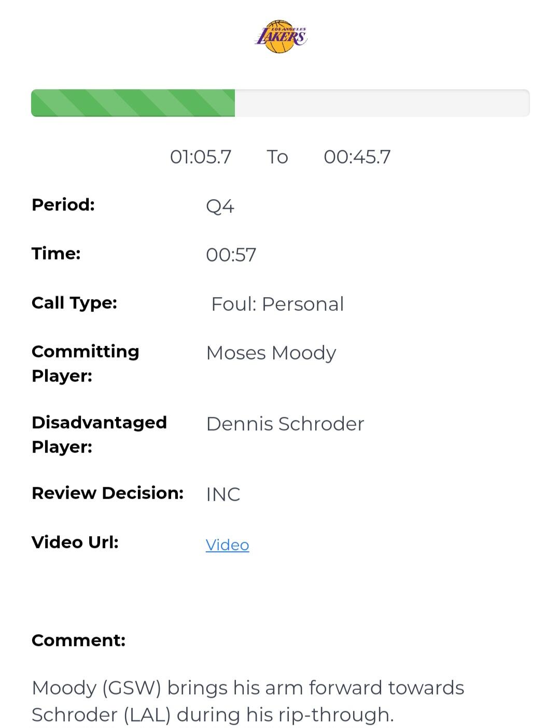Click the empty gray portion of progress bar
560x728 pixels.
point(382,103)
